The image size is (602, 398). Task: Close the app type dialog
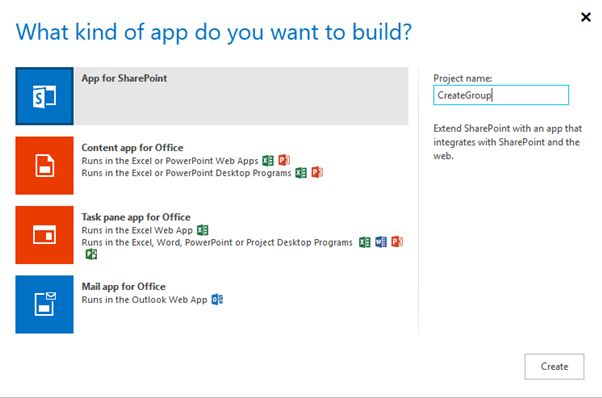click(x=586, y=17)
